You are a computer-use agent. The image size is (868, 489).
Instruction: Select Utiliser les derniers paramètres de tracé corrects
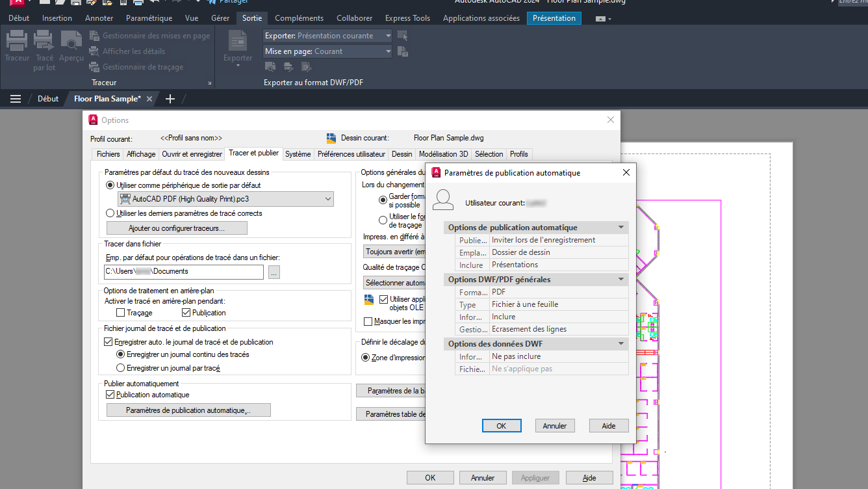point(110,213)
